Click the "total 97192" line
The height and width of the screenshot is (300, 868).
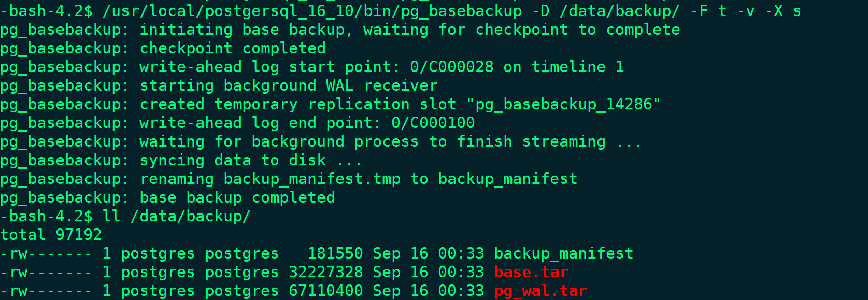click(51, 235)
